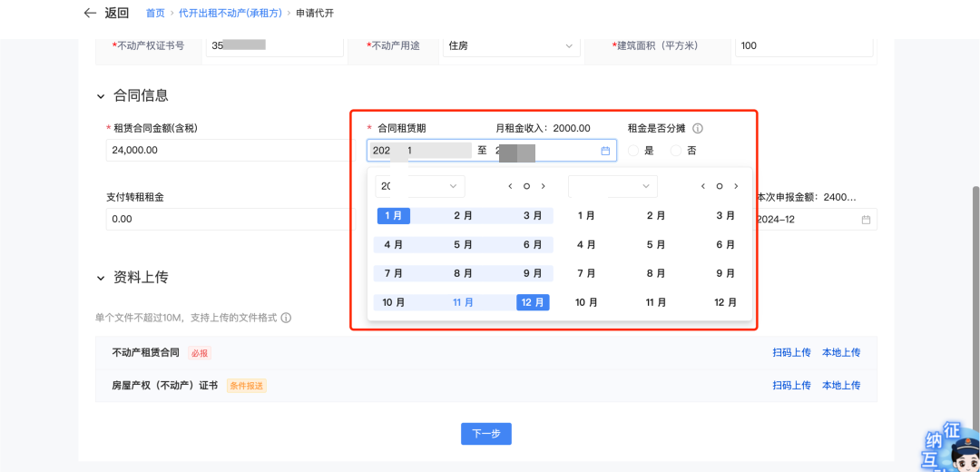Select 是 for 租金是否分摊
Screen dimensions: 980x472
tap(633, 151)
